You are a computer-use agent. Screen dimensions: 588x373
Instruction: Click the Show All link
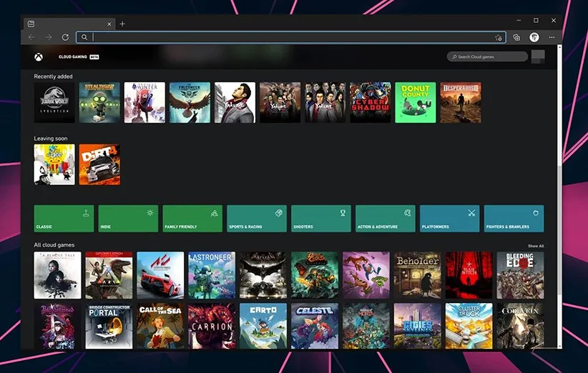pyautogui.click(x=536, y=246)
